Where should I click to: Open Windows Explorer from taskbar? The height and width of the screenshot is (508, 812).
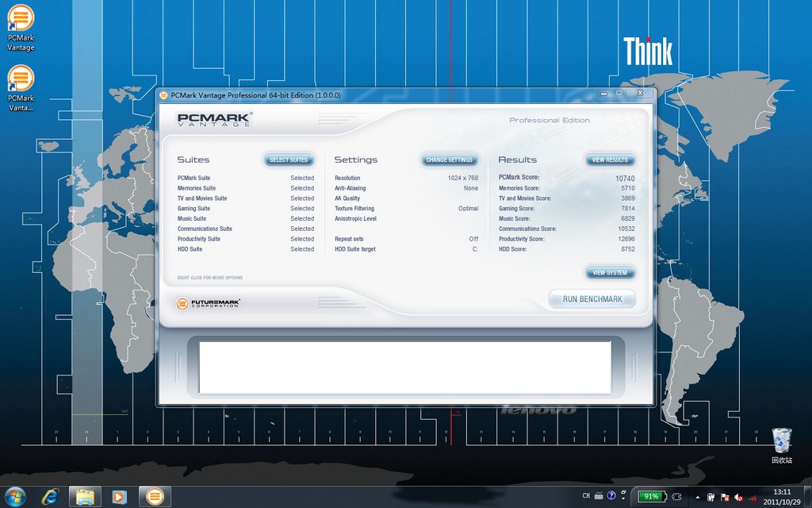coord(85,497)
